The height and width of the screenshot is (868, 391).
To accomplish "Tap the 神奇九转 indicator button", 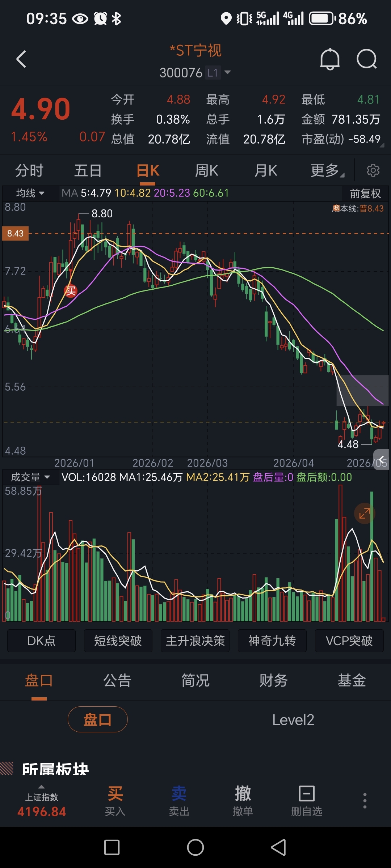I will click(272, 641).
